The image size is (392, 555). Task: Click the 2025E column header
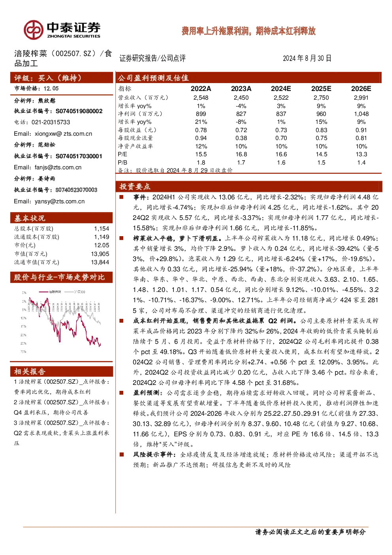tap(321, 89)
